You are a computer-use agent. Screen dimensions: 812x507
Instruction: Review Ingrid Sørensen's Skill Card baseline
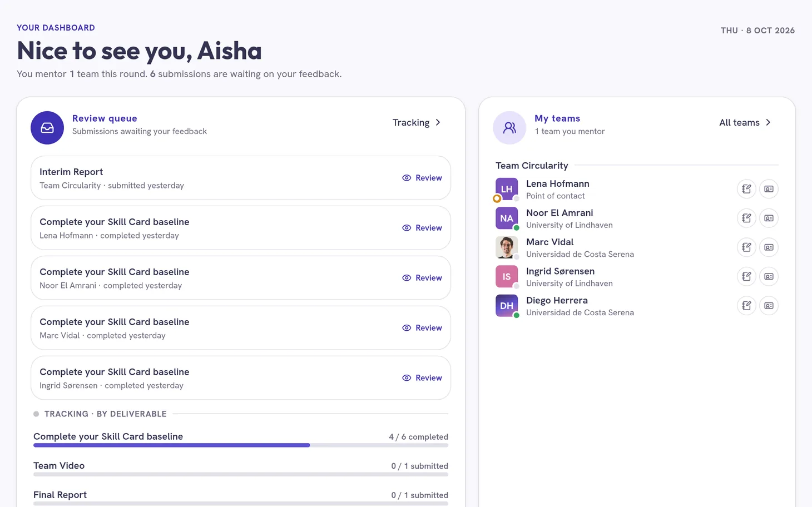[422, 378]
